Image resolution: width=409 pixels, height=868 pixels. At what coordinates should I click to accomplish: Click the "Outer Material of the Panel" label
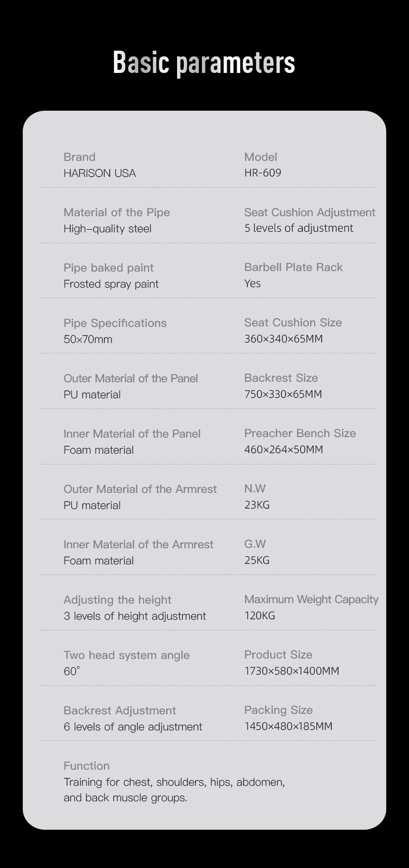coord(130,379)
